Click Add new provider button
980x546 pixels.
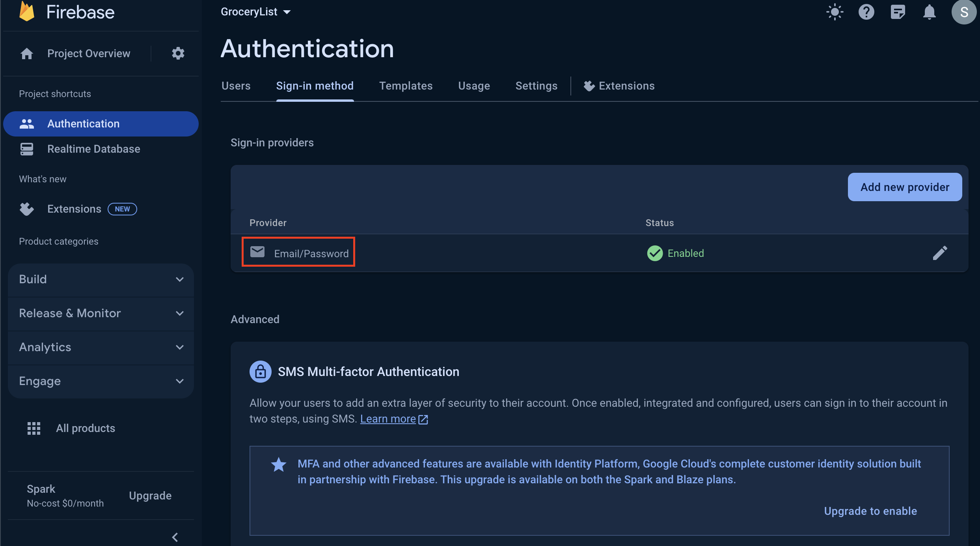(905, 187)
